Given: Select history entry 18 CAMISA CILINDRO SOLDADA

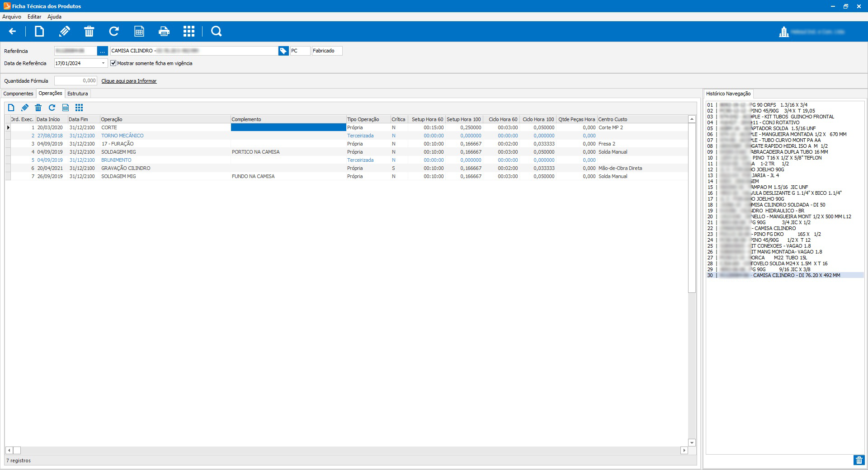Looking at the screenshot, I should pyautogui.click(x=785, y=205).
